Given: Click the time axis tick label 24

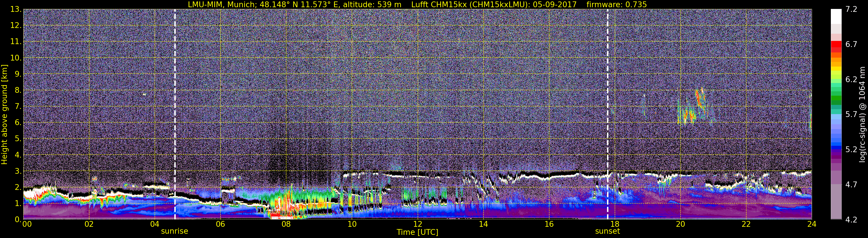Looking at the screenshot, I should pyautogui.click(x=812, y=224).
